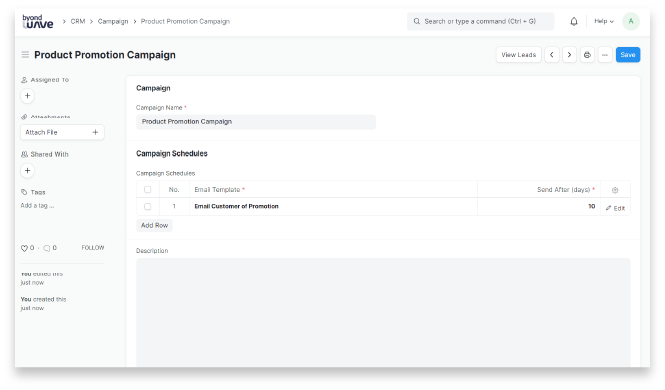Click the Attach File button
Screen dimensions: 665x390
[62, 132]
